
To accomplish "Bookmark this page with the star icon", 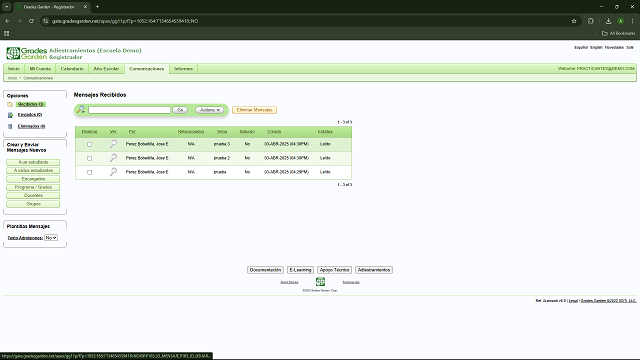I will (x=574, y=21).
